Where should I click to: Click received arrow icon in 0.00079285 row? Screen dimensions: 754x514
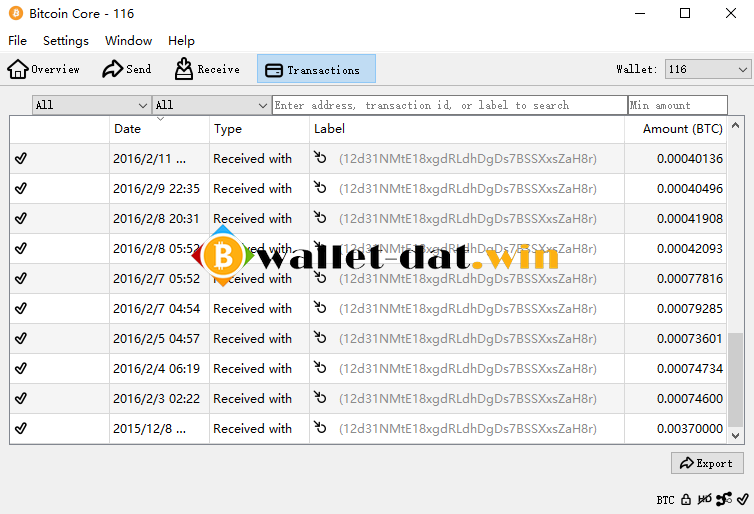coord(320,307)
